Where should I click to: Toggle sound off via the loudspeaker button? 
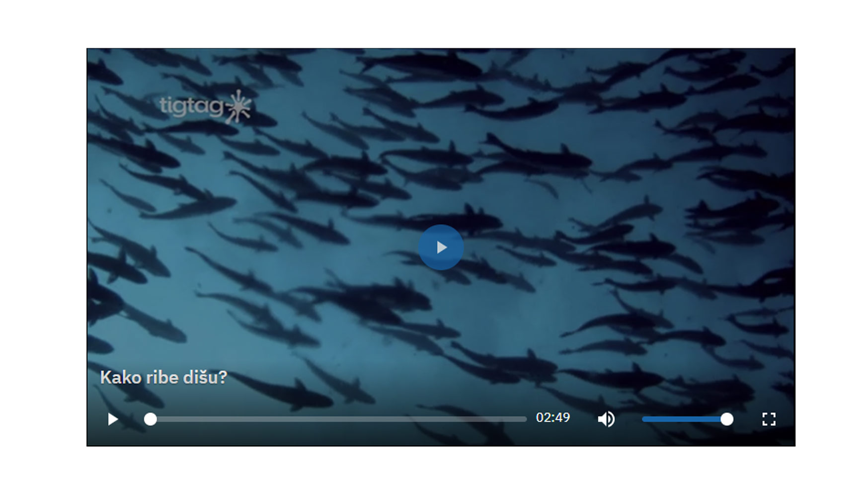(606, 419)
